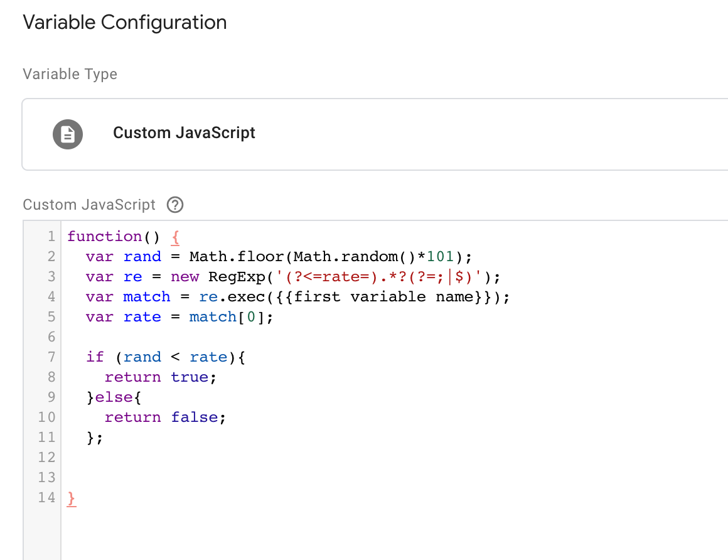Click line number 1 in gutter
This screenshot has width=728, height=560.
coord(51,237)
